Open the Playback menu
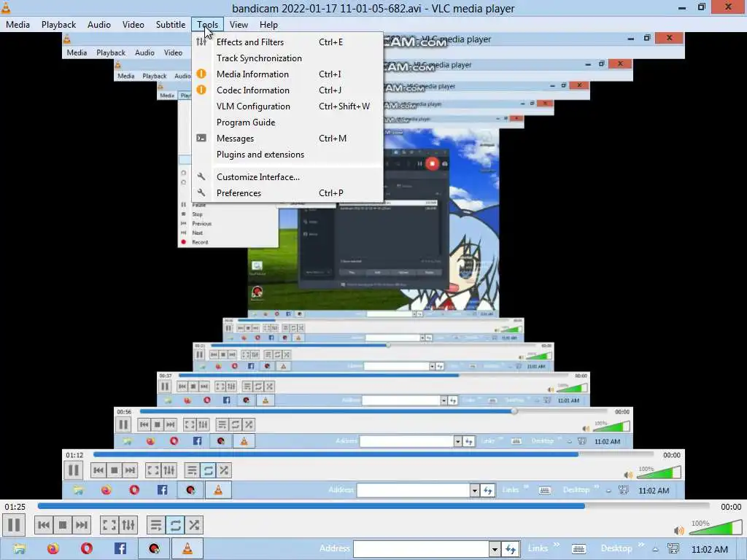Screen dimensions: 747x560 (58, 25)
